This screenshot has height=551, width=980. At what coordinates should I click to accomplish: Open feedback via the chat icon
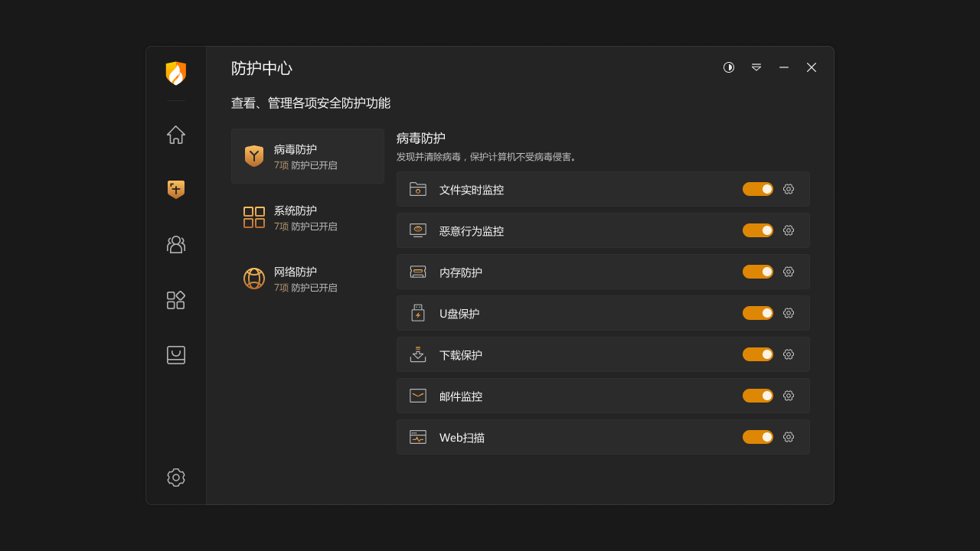coord(175,354)
